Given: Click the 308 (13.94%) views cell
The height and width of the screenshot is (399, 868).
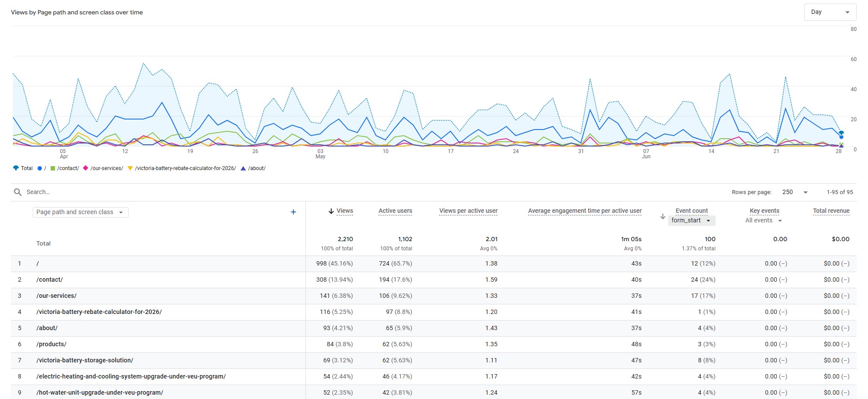Looking at the screenshot, I should tap(334, 280).
